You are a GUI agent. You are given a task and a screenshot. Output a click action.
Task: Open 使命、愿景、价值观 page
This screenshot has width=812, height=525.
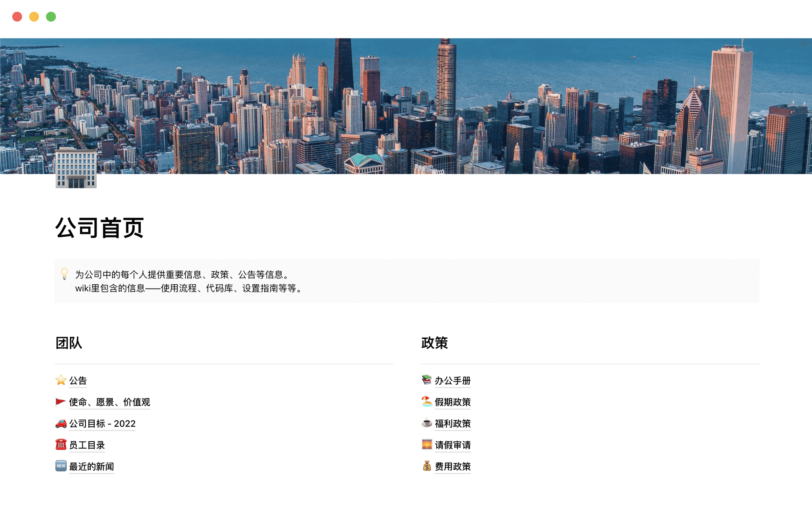(x=109, y=402)
